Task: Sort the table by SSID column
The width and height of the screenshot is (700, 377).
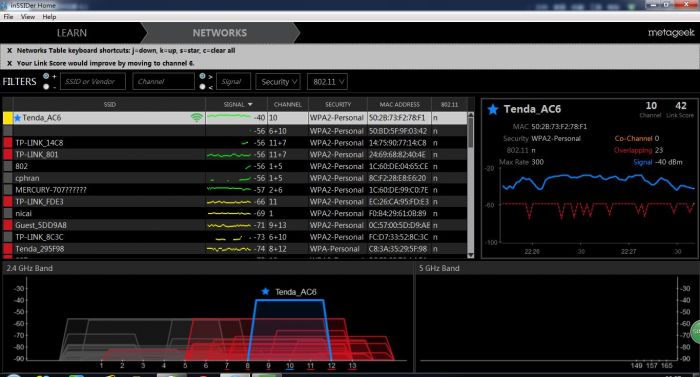Action: coord(109,104)
